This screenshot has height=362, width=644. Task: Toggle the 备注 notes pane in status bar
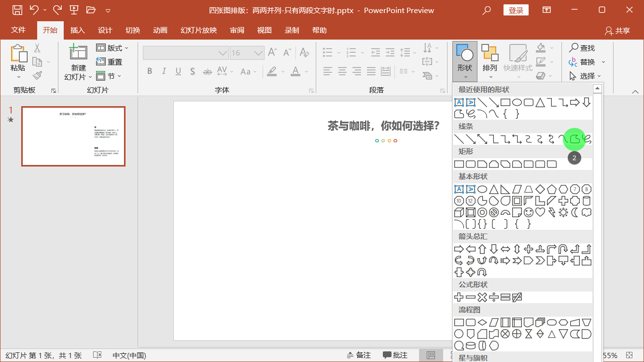pos(359,355)
